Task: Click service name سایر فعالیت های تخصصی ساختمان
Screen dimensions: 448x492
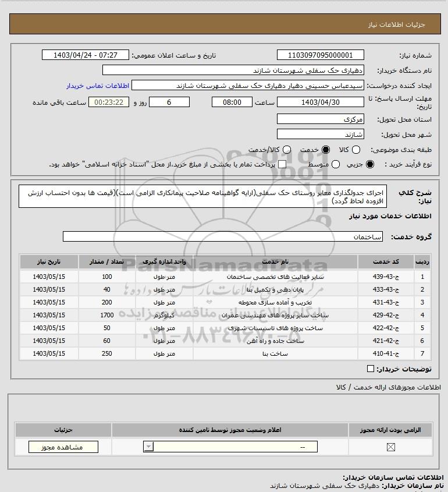Action: pos(275,277)
